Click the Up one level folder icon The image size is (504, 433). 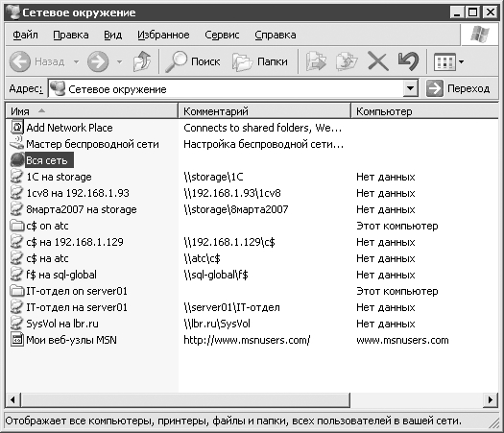pos(142,61)
